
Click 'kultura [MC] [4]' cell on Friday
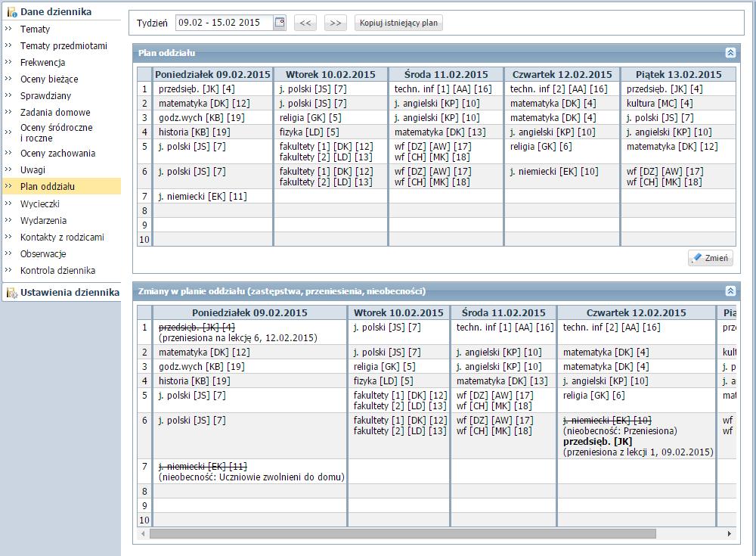coord(659,104)
